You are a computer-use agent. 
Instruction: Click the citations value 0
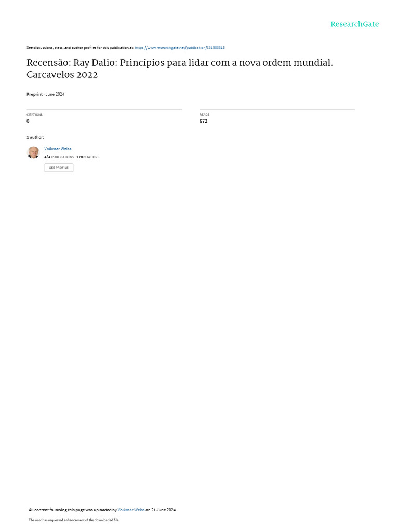point(28,121)
